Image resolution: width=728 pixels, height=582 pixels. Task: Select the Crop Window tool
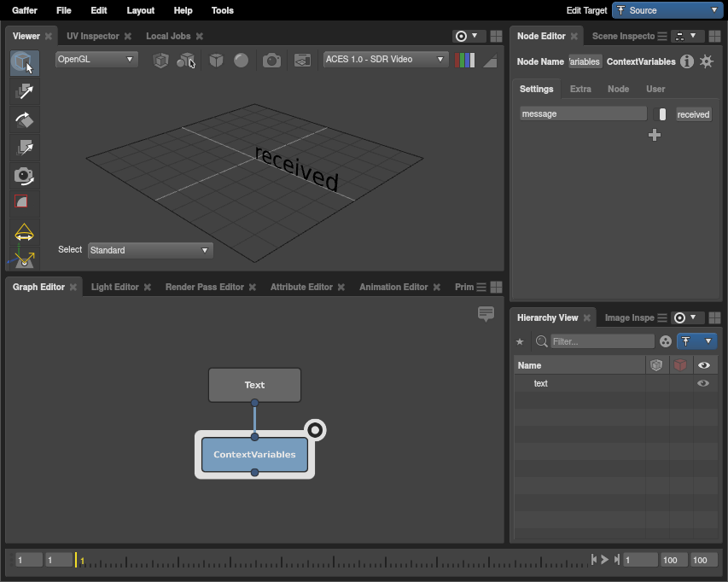pos(24,203)
